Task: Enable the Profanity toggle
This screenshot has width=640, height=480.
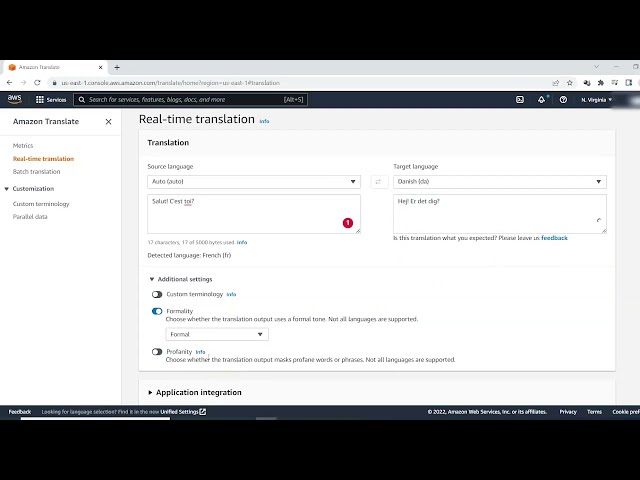Action: click(157, 351)
